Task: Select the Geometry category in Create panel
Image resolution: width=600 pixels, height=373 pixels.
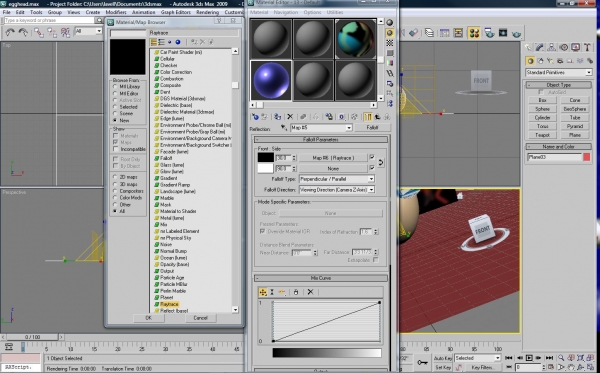Action: (530, 61)
